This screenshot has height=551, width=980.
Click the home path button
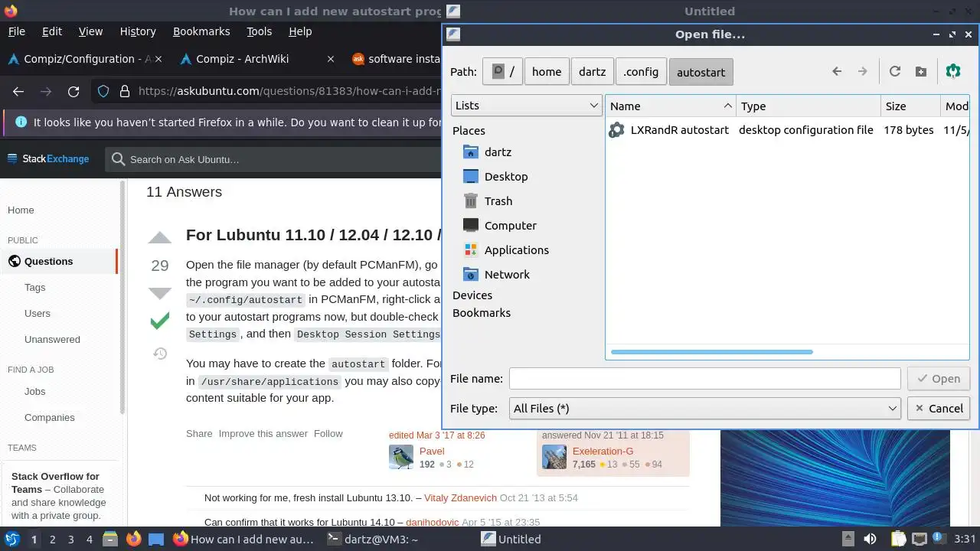[547, 72]
